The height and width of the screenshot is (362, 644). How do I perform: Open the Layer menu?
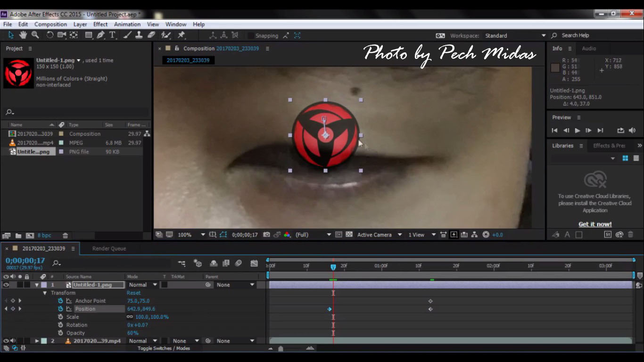pyautogui.click(x=80, y=24)
